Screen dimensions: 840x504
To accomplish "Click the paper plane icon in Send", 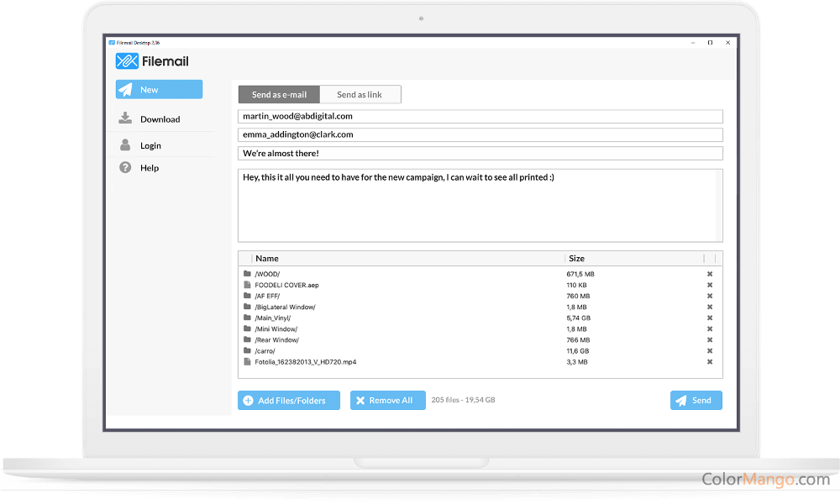I will tap(681, 400).
